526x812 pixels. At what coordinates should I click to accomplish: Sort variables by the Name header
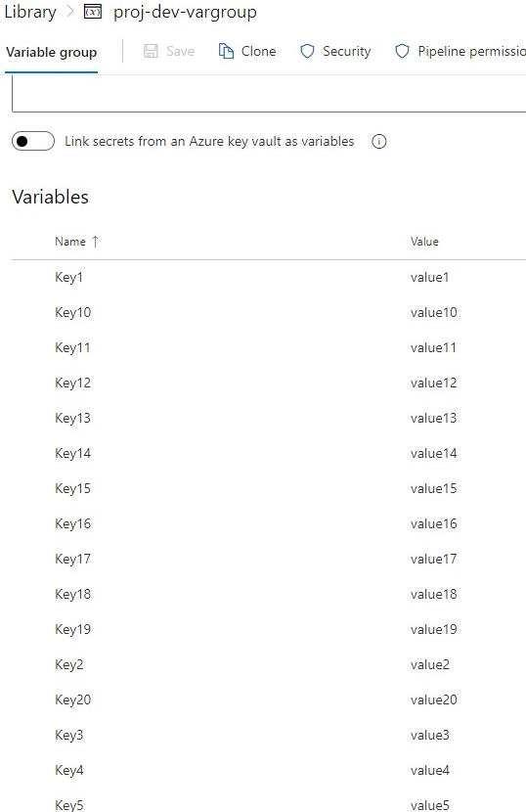point(70,242)
